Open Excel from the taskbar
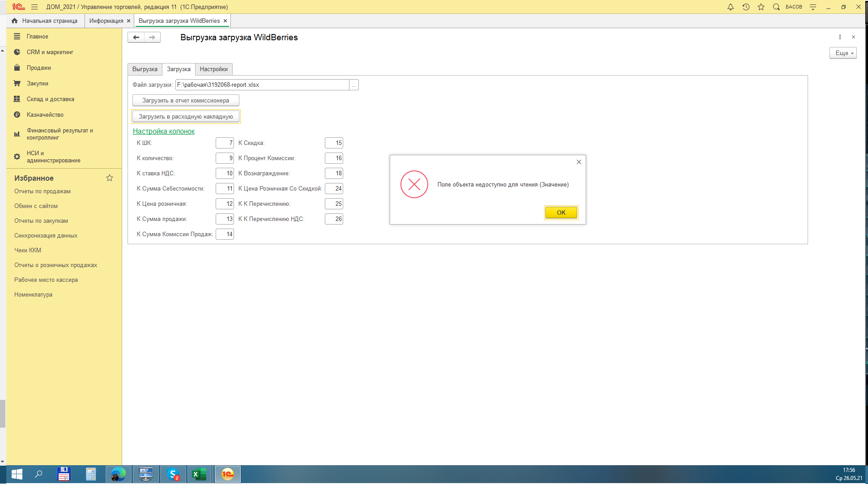This screenshot has height=484, width=868. [x=200, y=474]
